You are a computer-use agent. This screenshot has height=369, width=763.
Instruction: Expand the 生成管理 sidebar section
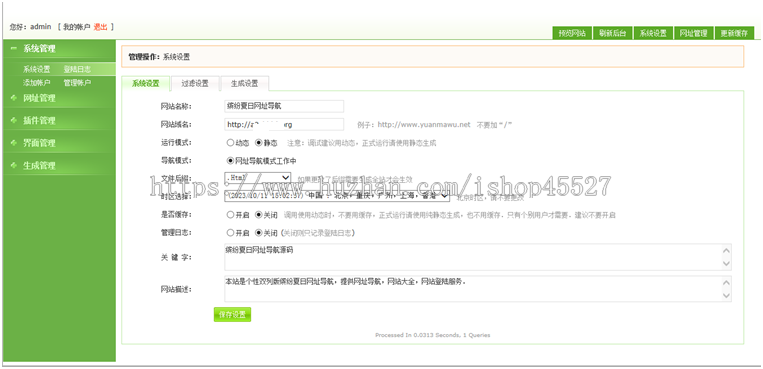coord(39,166)
